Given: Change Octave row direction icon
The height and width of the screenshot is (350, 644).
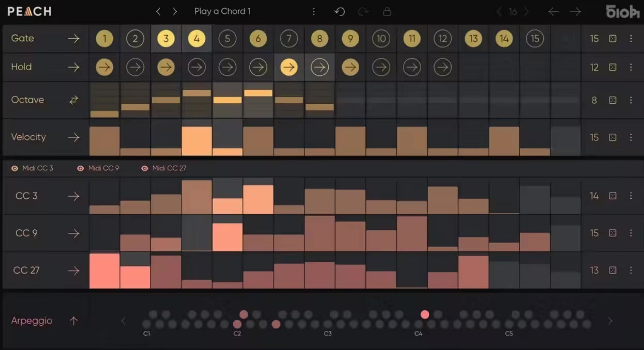Looking at the screenshot, I should [74, 100].
